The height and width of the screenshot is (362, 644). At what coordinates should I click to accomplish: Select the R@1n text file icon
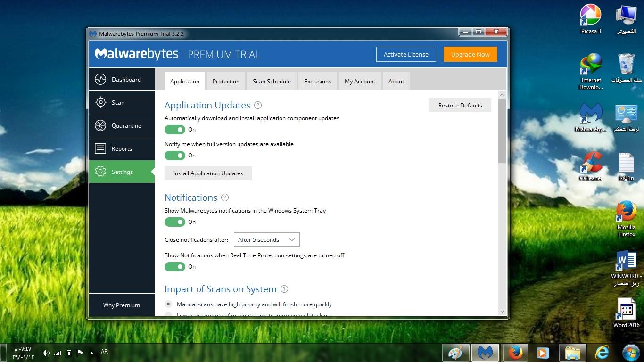(626, 166)
